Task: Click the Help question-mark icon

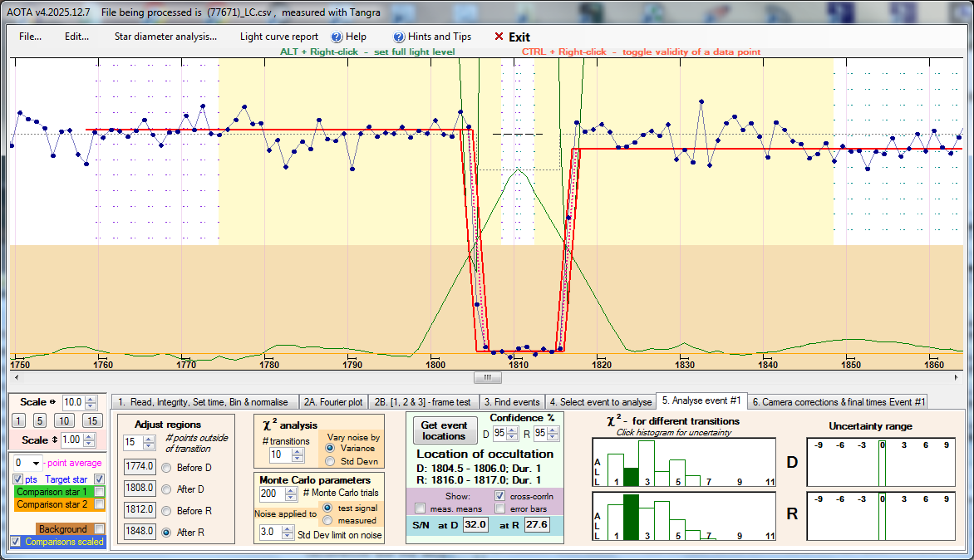Action: [337, 37]
